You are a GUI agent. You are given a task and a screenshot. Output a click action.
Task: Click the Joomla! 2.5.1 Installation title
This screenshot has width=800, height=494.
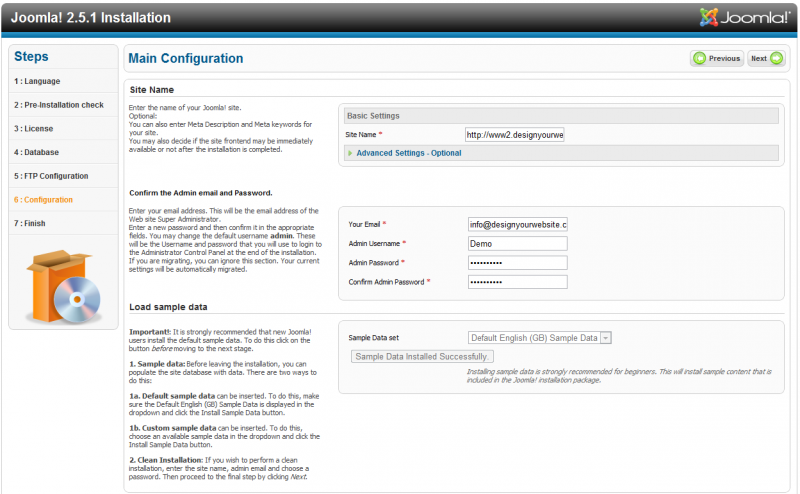point(91,18)
